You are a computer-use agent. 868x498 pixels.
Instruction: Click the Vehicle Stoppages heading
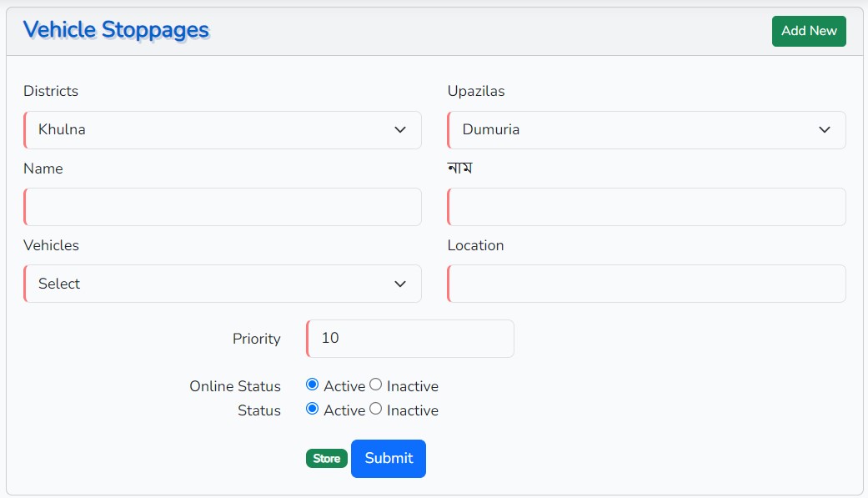tap(116, 30)
